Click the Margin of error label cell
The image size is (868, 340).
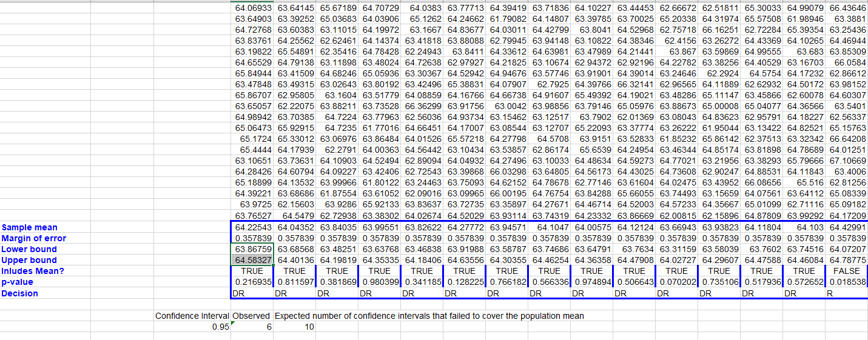[34, 238]
